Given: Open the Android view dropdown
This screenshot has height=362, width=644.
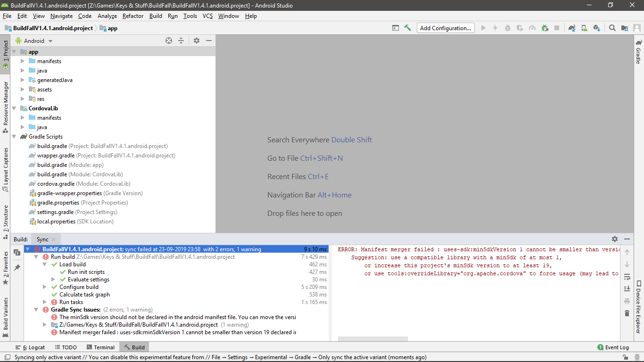Looking at the screenshot, I should pyautogui.click(x=34, y=41).
